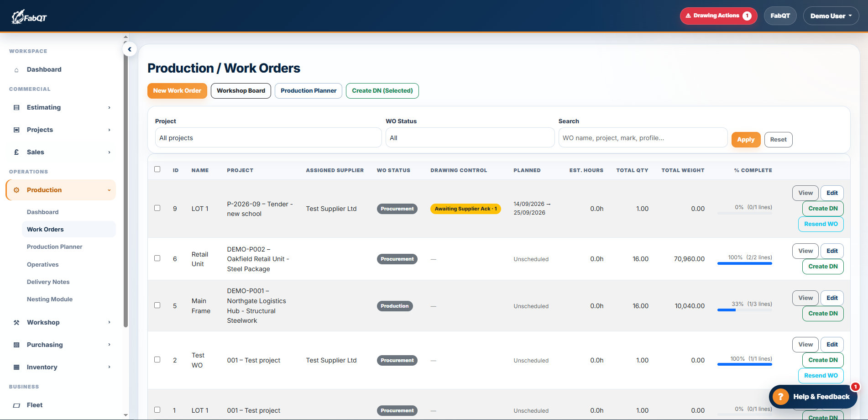Expand the Estimating submenu chevron
The height and width of the screenshot is (420, 868).
109,108
